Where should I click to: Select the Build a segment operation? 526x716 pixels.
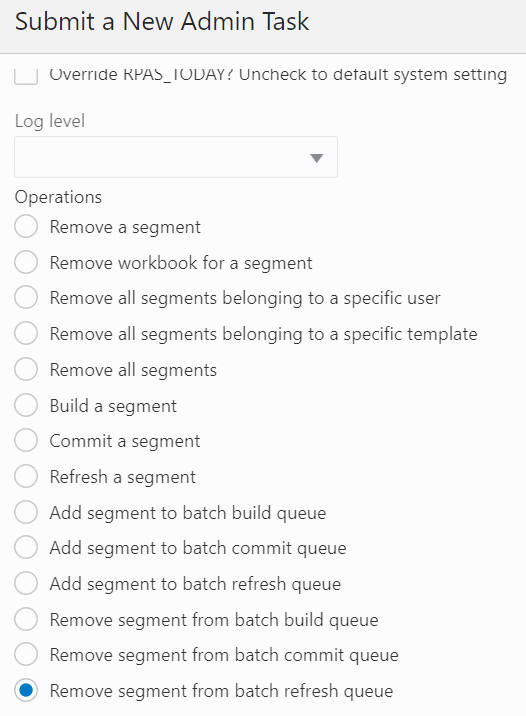pyautogui.click(x=26, y=405)
